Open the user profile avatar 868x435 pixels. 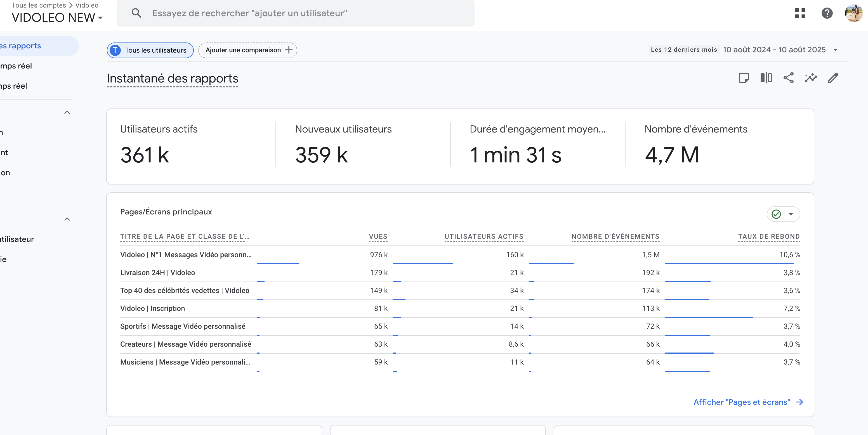(853, 13)
